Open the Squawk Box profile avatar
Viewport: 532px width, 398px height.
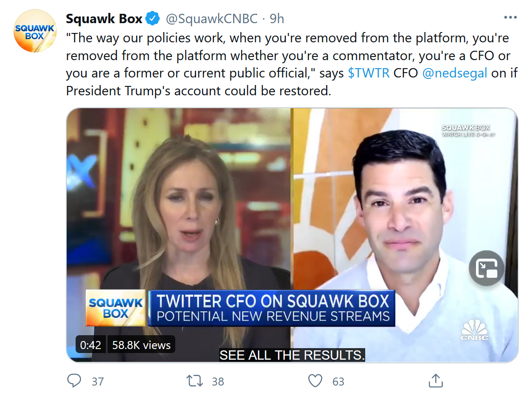click(35, 31)
